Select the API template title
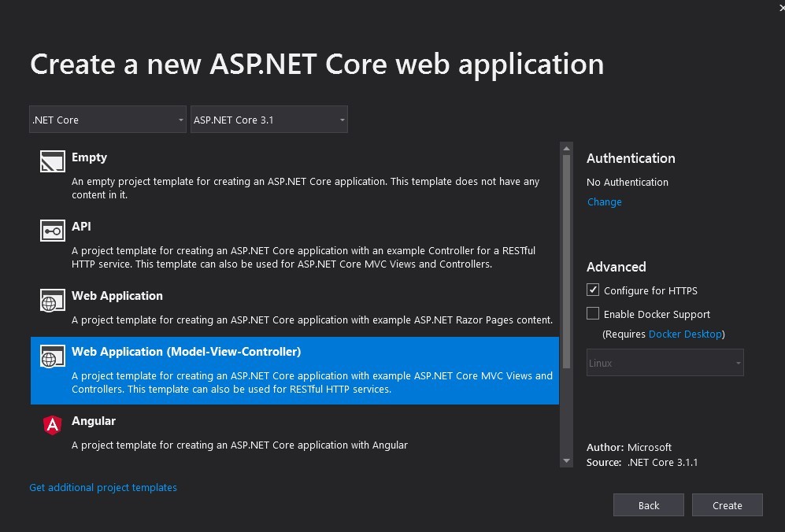Viewport: 785px width, 532px height. coord(81,226)
